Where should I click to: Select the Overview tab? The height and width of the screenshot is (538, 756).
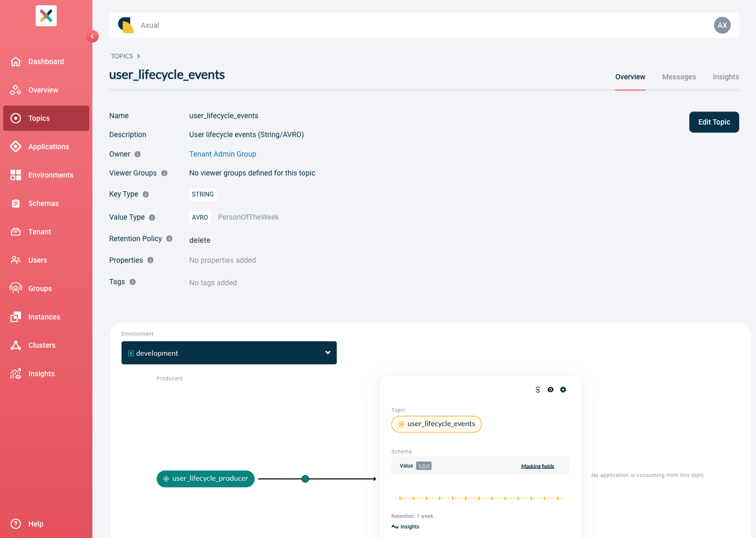pyautogui.click(x=630, y=77)
